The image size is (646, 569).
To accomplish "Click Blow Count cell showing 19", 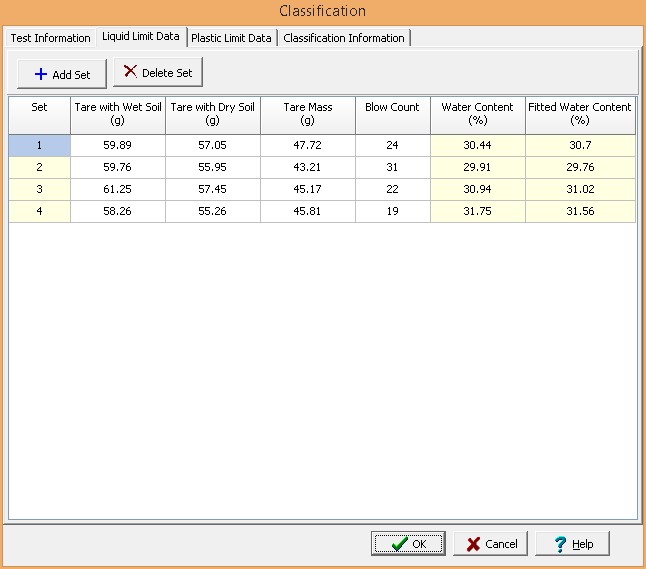I will tap(392, 212).
